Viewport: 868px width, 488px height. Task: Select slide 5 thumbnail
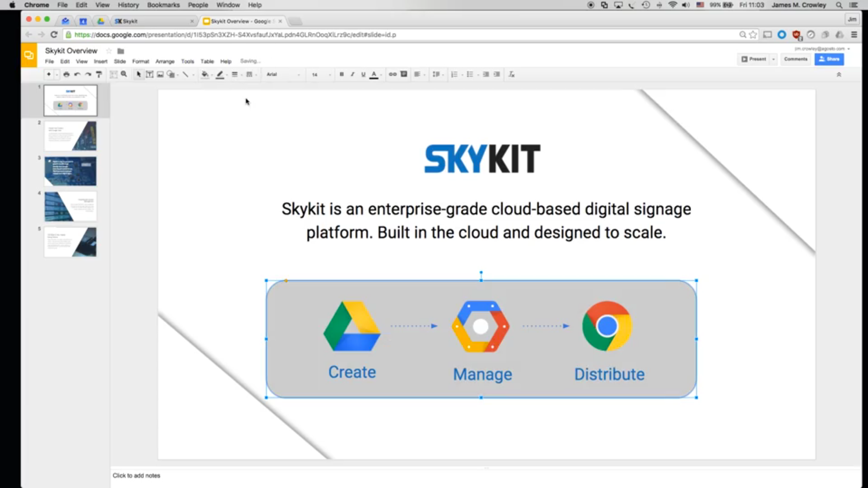(x=70, y=242)
